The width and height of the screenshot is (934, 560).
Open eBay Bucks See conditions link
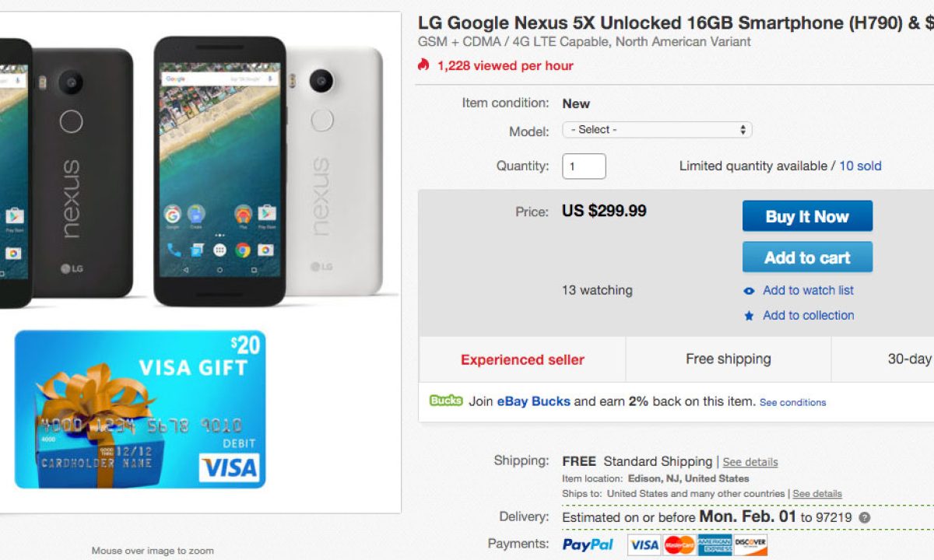(x=792, y=403)
